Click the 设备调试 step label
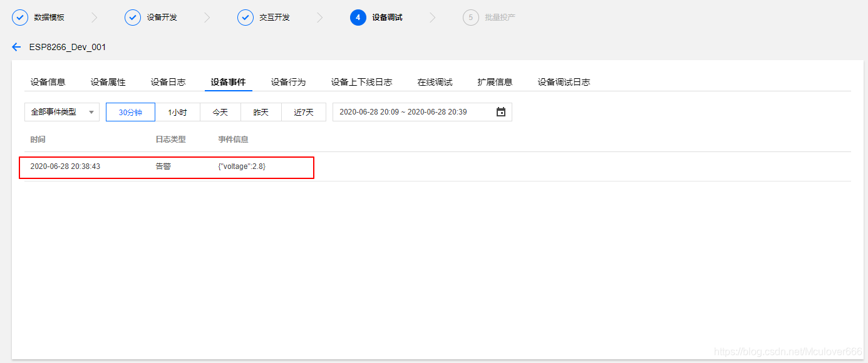The width and height of the screenshot is (868, 363). pos(388,18)
